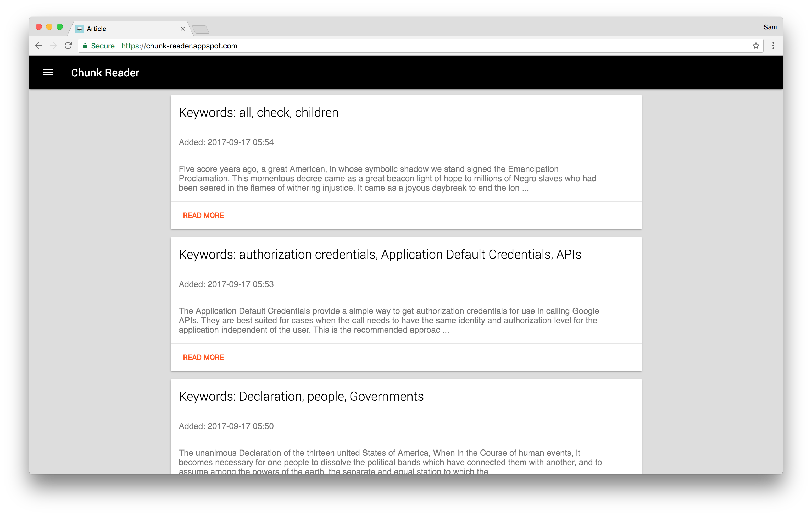Open the hamburger navigation menu
The width and height of the screenshot is (812, 516).
[48, 73]
